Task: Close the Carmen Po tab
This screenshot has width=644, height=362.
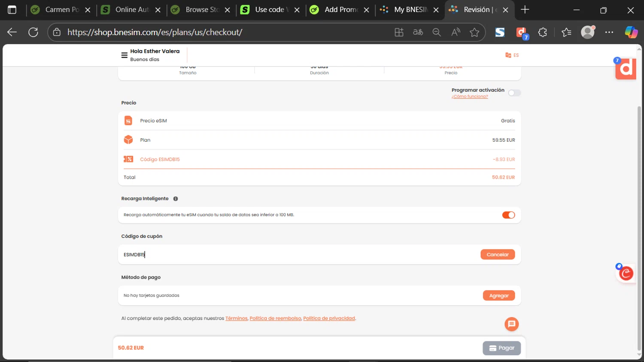Action: [88, 10]
